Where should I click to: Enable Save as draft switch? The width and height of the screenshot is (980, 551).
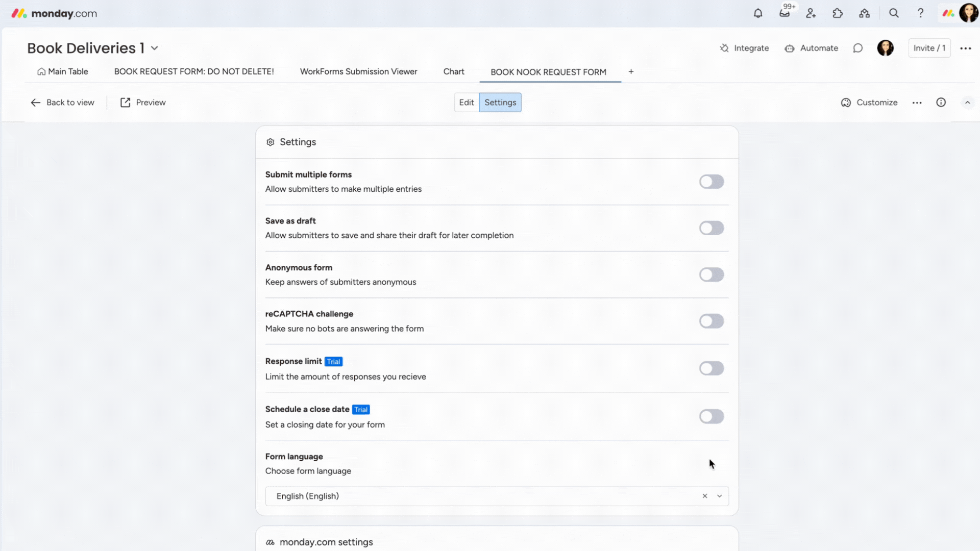(712, 228)
